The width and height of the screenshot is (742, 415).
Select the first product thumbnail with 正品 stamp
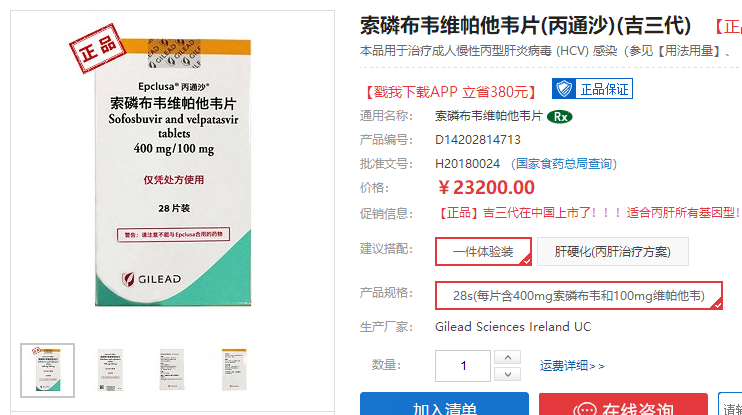(47, 370)
